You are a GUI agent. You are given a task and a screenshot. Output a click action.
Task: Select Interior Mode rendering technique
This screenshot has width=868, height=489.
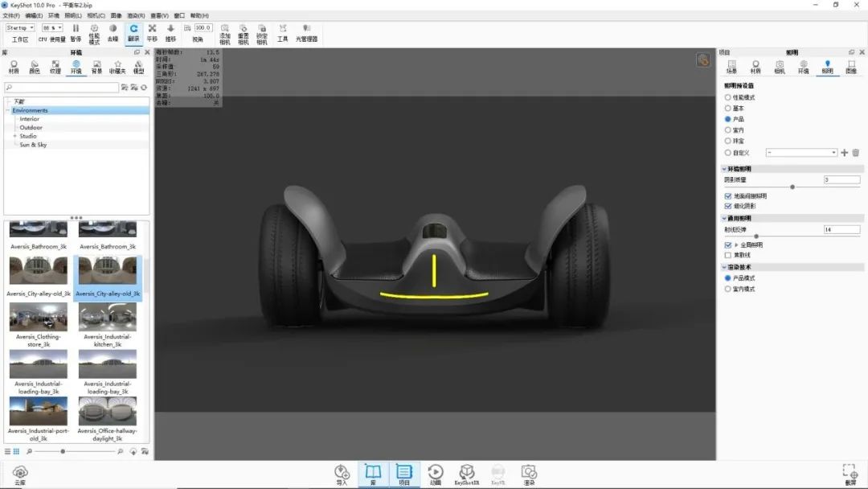pos(728,289)
